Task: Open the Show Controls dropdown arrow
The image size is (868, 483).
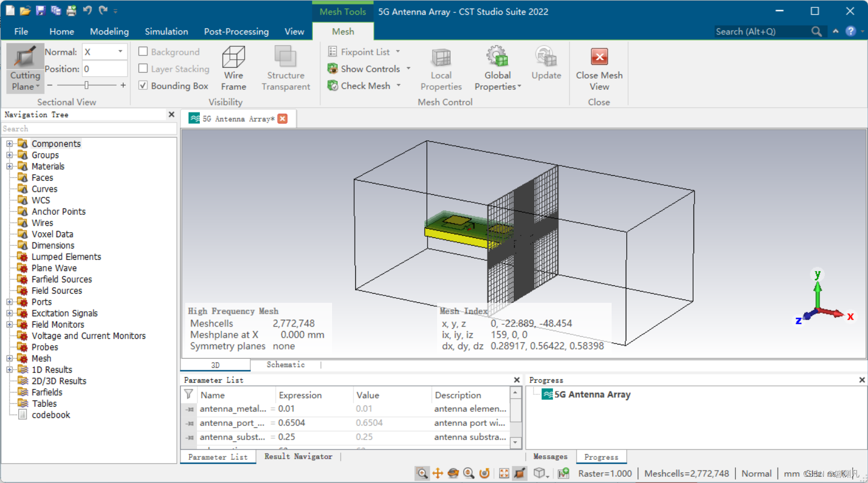Action: coord(408,68)
